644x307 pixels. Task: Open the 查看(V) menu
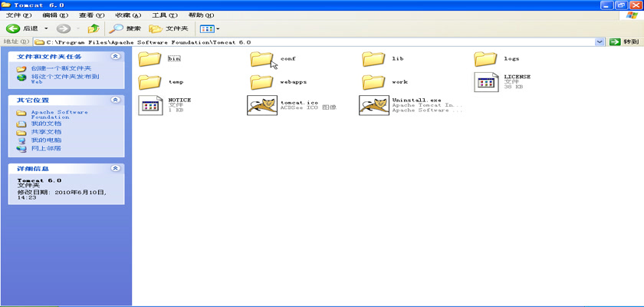click(x=91, y=15)
